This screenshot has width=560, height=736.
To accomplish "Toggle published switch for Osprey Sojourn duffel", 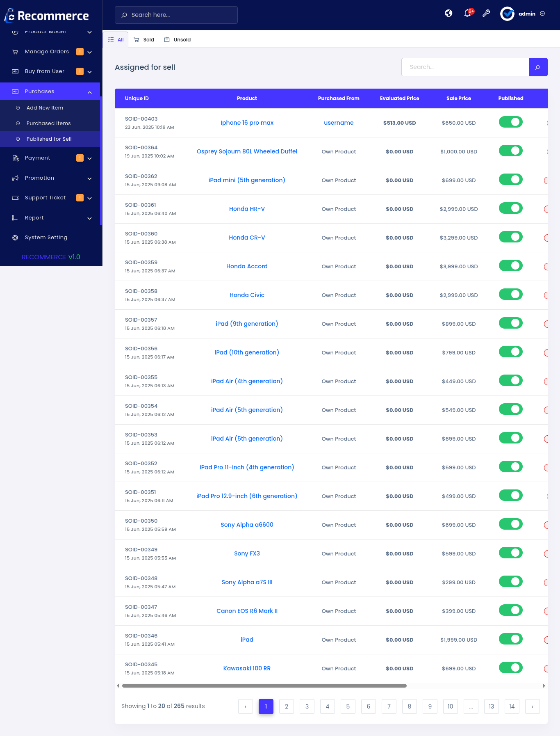I will pos(511,151).
